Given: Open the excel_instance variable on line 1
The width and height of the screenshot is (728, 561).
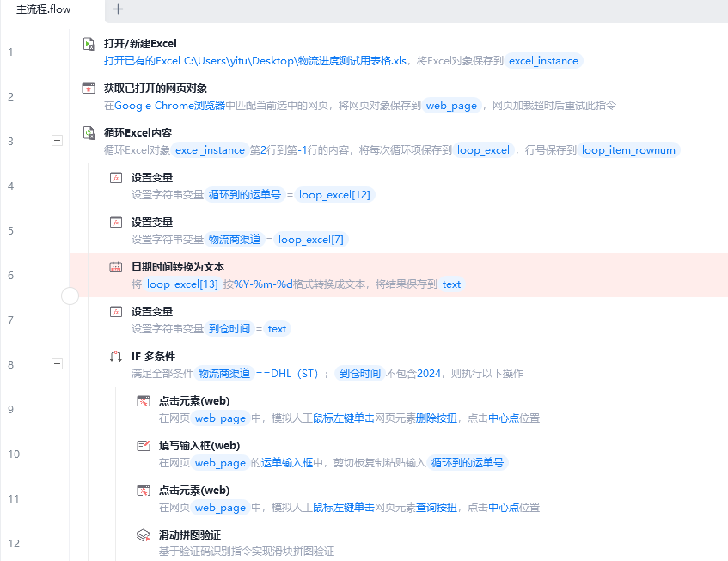Looking at the screenshot, I should point(543,61).
